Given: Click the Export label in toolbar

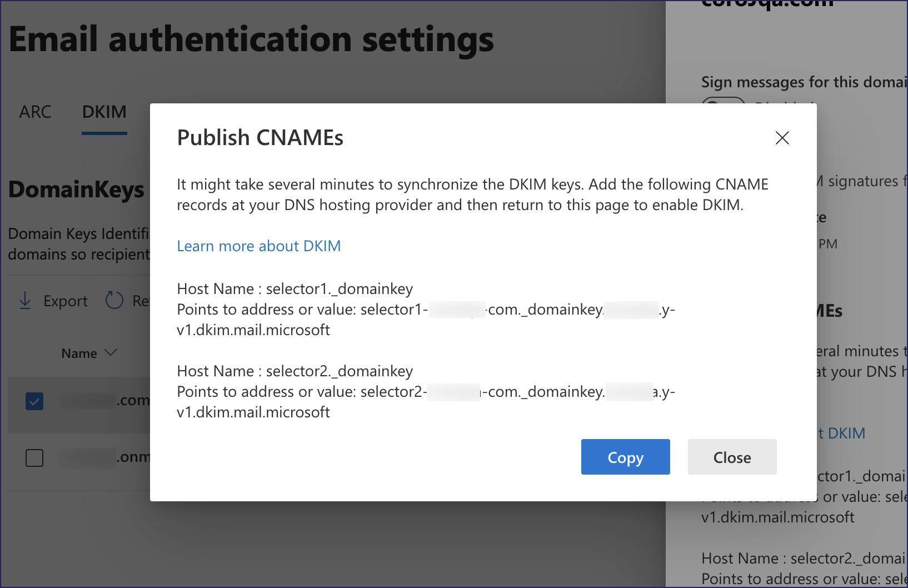Looking at the screenshot, I should tap(65, 301).
